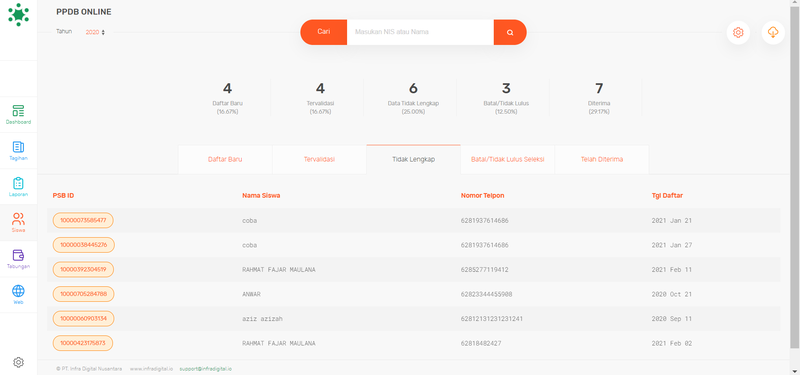Click the Nama Siswa column header

261,195
